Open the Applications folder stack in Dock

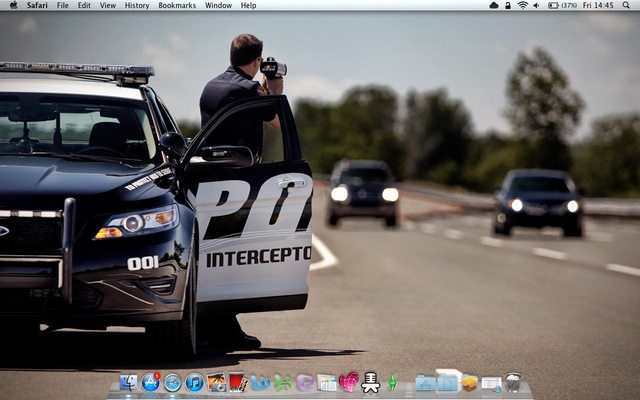pos(425,383)
